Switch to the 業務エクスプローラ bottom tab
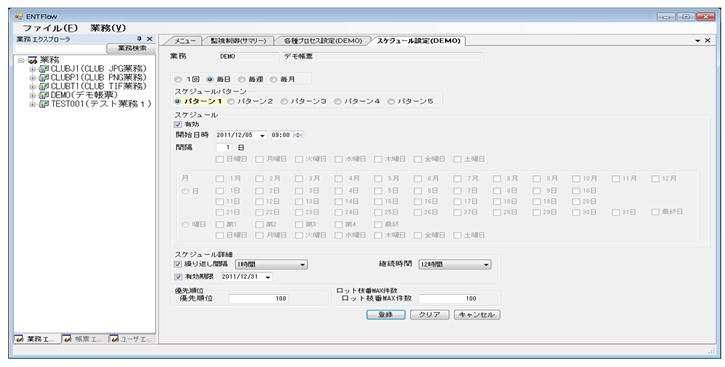 click(x=37, y=339)
